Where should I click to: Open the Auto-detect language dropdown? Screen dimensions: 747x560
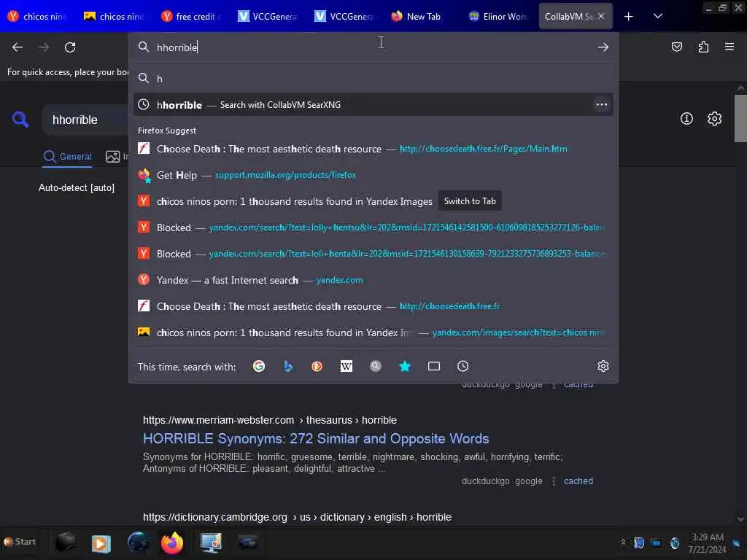[x=76, y=187]
